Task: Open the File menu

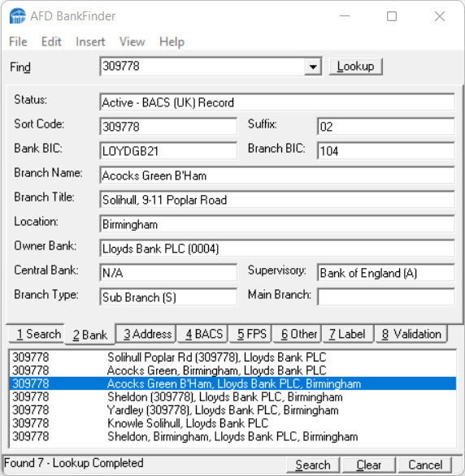Action: pos(18,41)
